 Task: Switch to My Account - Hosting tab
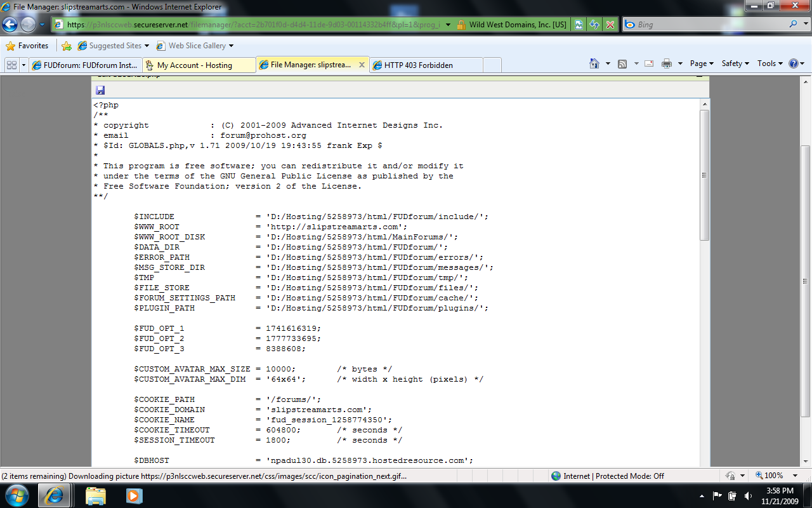(199, 65)
